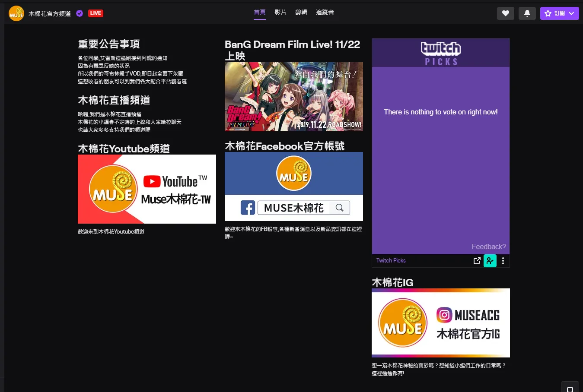Switch to the 首頁 tab
583x392 pixels.
coord(260,12)
